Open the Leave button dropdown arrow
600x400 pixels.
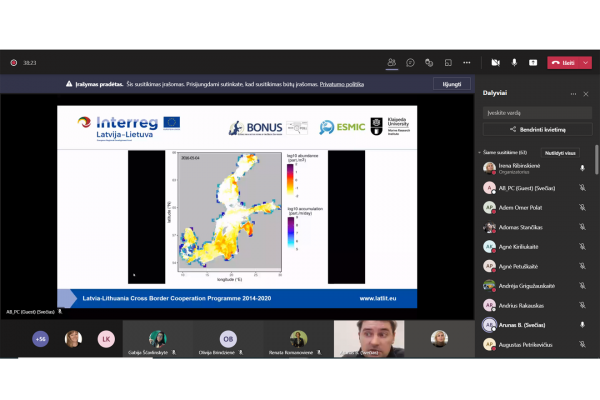pos(585,63)
